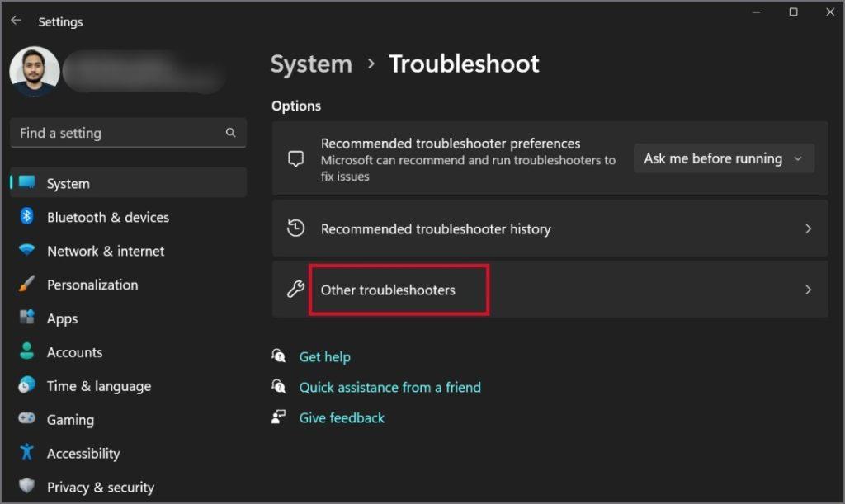Click the Accounts person icon
845x504 pixels.
point(26,351)
